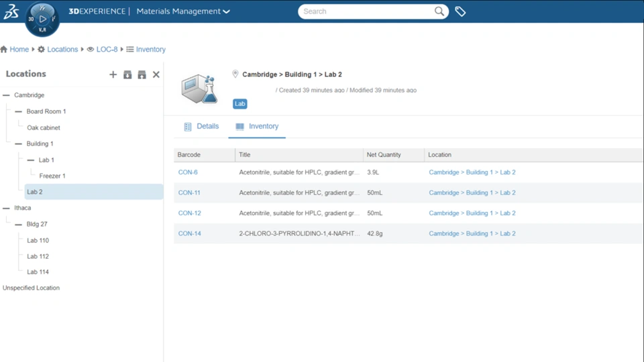644x362 pixels.
Task: Click the 3DS logo icon
Action: pos(11,11)
